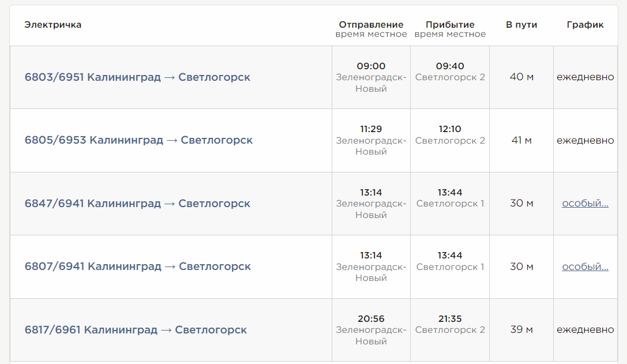Viewport: 627px width, 364px height.
Task: Click the 40 м travel duration cell
Action: pyautogui.click(x=521, y=76)
